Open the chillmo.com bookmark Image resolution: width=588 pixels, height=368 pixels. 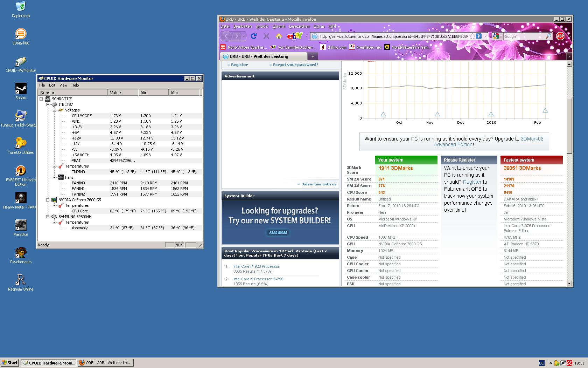pyautogui.click(x=333, y=47)
